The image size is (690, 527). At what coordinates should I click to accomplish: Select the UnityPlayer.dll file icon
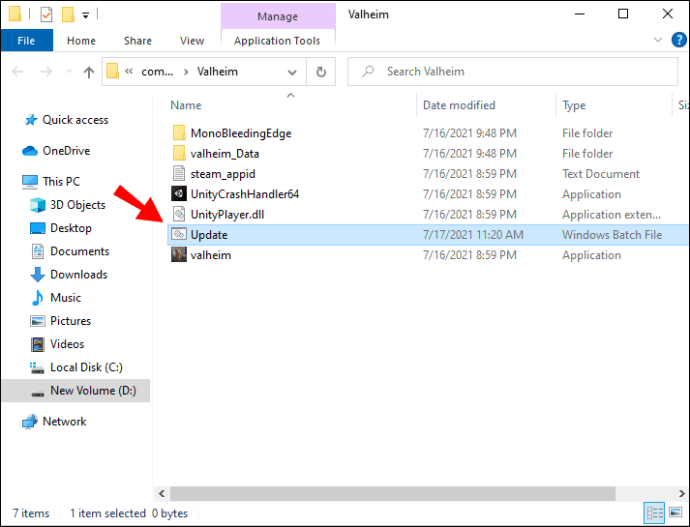(179, 214)
